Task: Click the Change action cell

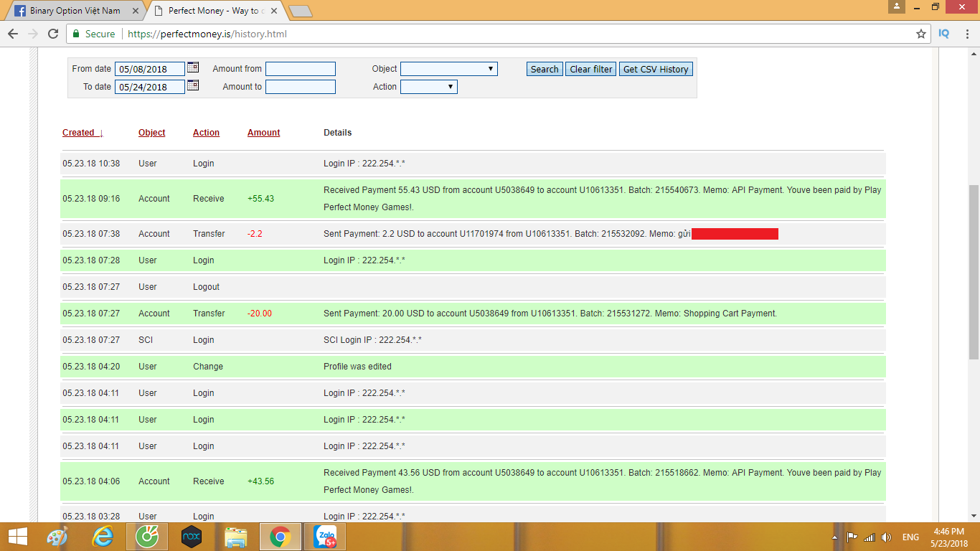Action: 208,367
